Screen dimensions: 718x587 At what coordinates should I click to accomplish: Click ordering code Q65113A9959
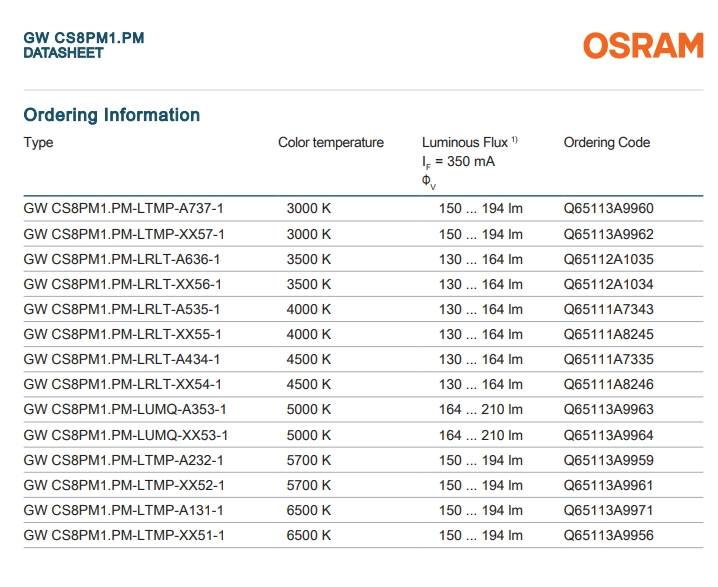click(609, 460)
